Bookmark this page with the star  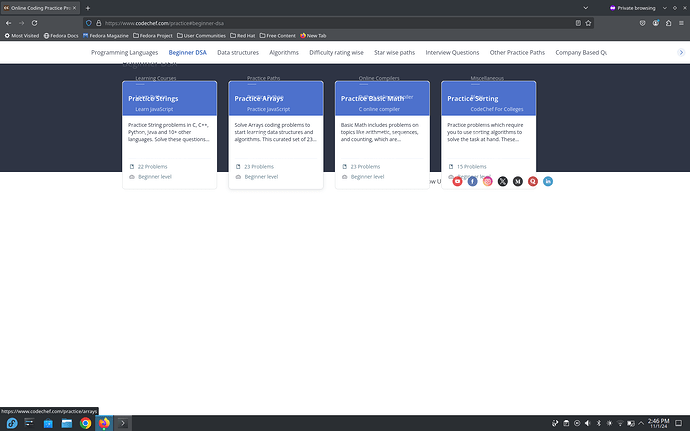588,23
